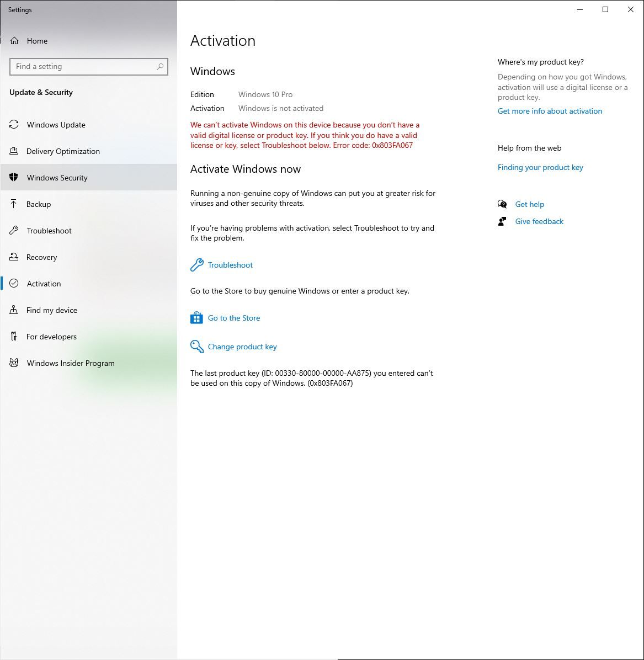Click the Get help link

(x=530, y=204)
